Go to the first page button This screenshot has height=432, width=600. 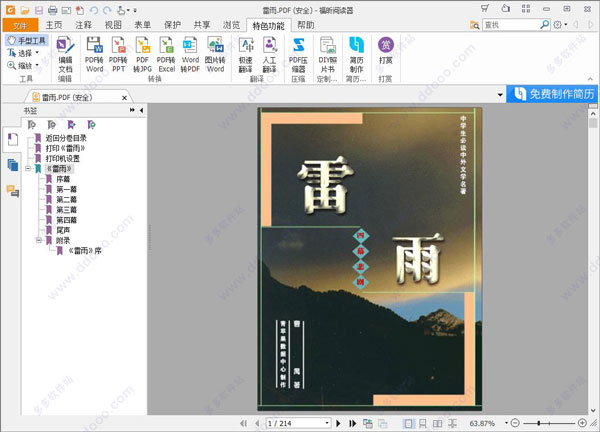click(243, 423)
